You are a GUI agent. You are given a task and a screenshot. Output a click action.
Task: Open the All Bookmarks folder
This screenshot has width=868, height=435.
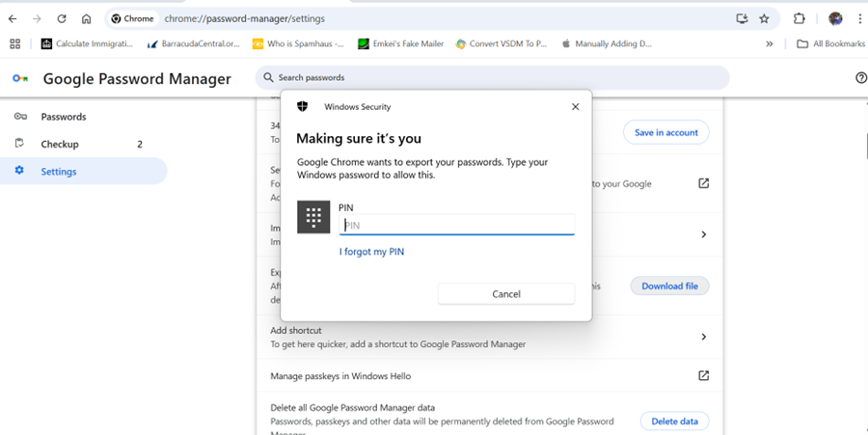click(x=829, y=43)
